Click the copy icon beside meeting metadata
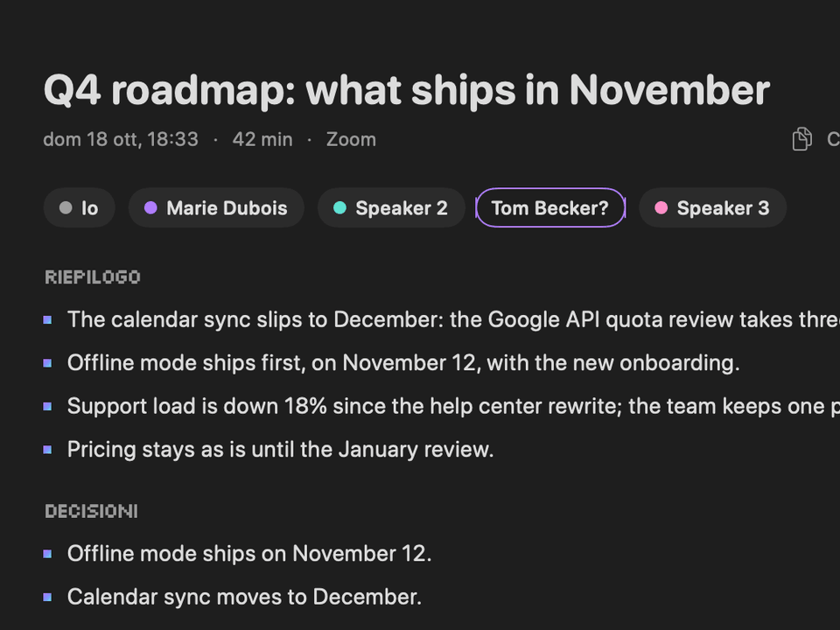Image resolution: width=840 pixels, height=630 pixels. point(802,139)
